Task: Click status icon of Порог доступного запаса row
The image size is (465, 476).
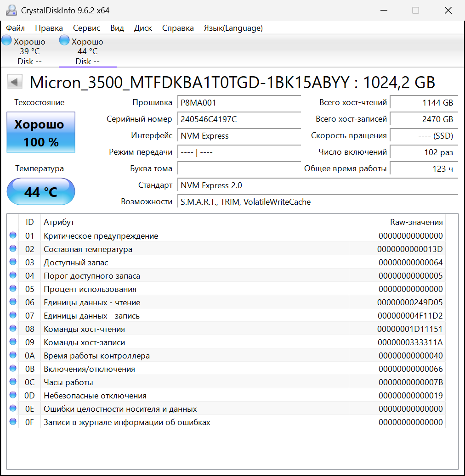Action: tap(13, 275)
